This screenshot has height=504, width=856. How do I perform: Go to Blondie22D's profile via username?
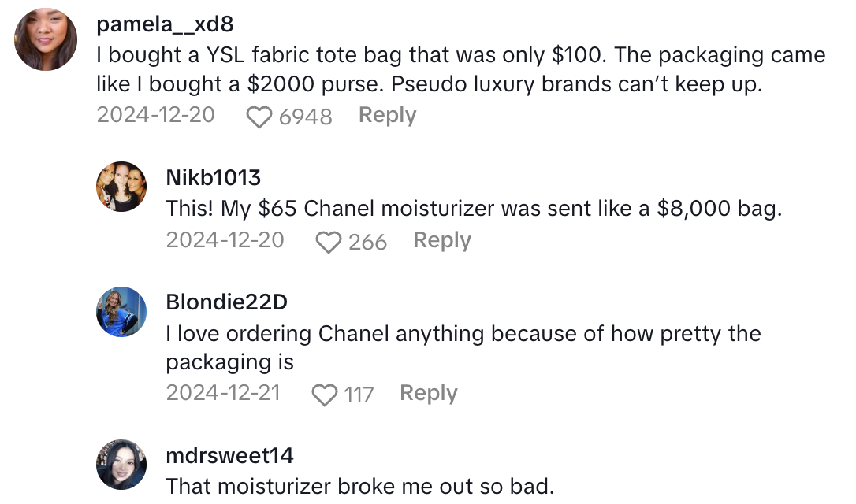(226, 302)
